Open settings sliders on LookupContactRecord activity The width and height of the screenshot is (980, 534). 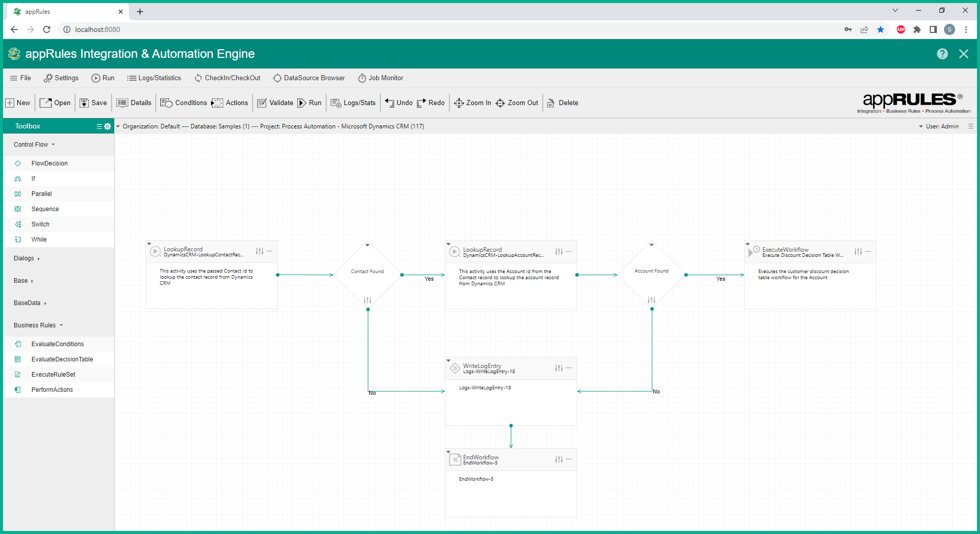(260, 251)
